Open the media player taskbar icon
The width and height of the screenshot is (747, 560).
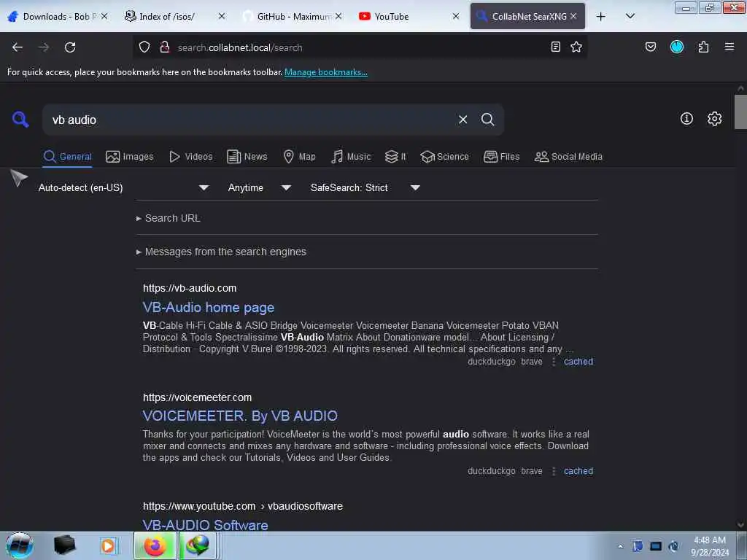(108, 545)
